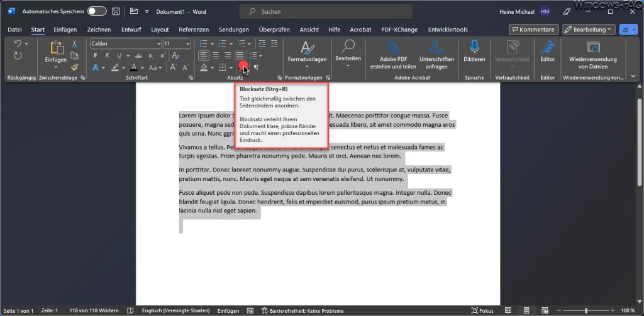
Task: Apply Blocksatz justified alignment
Action: [240, 55]
